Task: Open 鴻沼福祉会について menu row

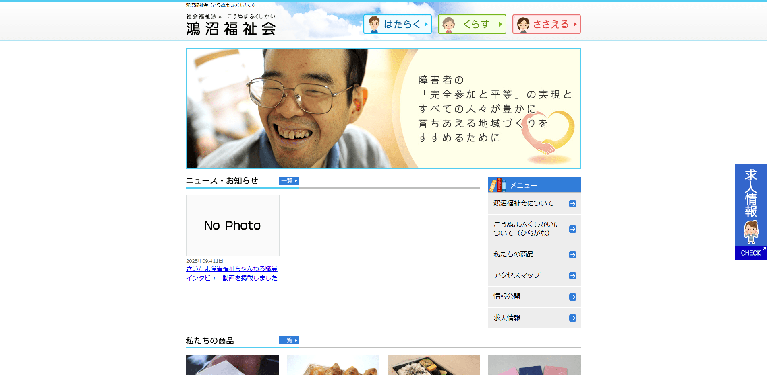Action: pyautogui.click(x=534, y=203)
